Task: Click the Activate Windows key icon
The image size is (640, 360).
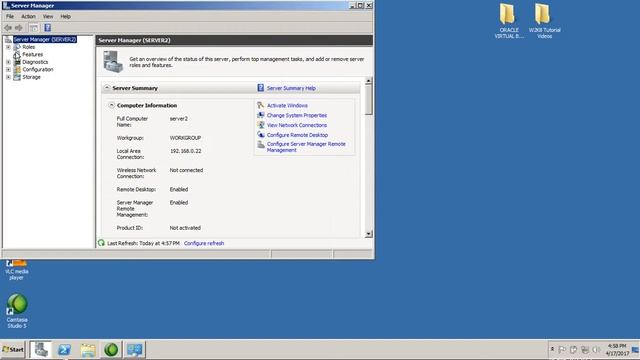Action: pos(261,105)
